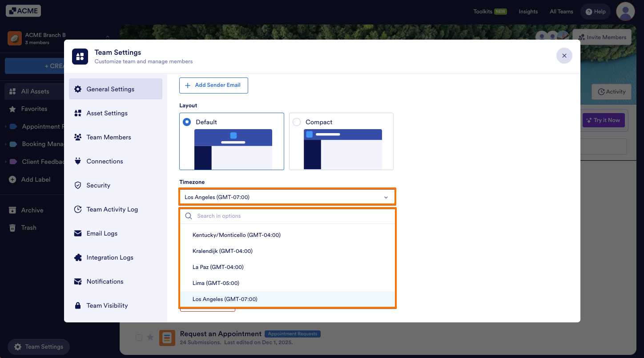Tick the Request an Appointment checkbox
The image size is (644, 358).
tap(139, 338)
